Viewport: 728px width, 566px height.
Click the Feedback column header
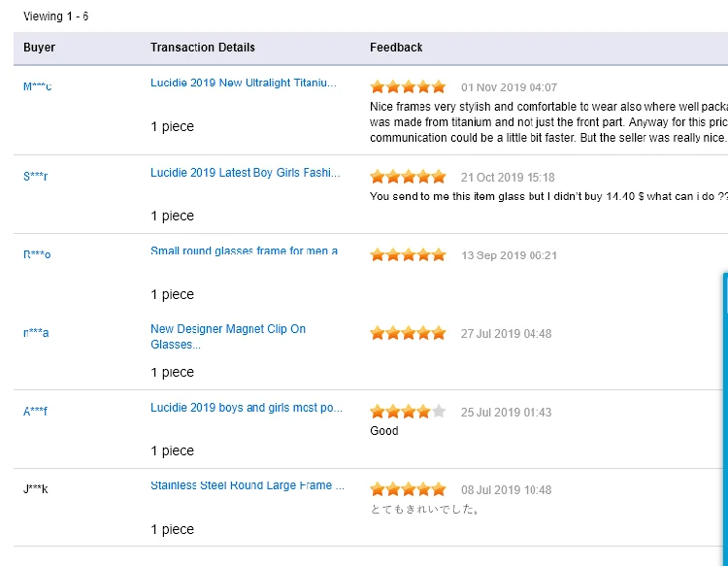(x=396, y=48)
